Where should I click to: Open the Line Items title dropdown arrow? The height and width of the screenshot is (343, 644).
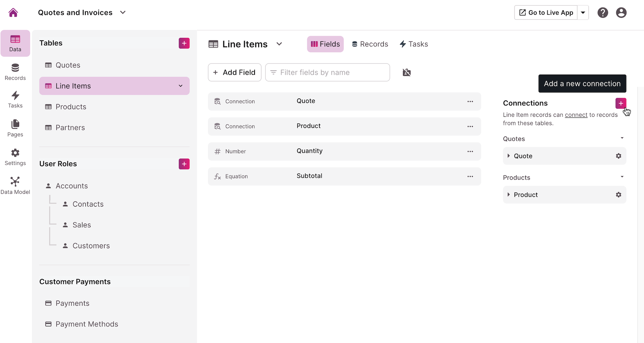[279, 44]
